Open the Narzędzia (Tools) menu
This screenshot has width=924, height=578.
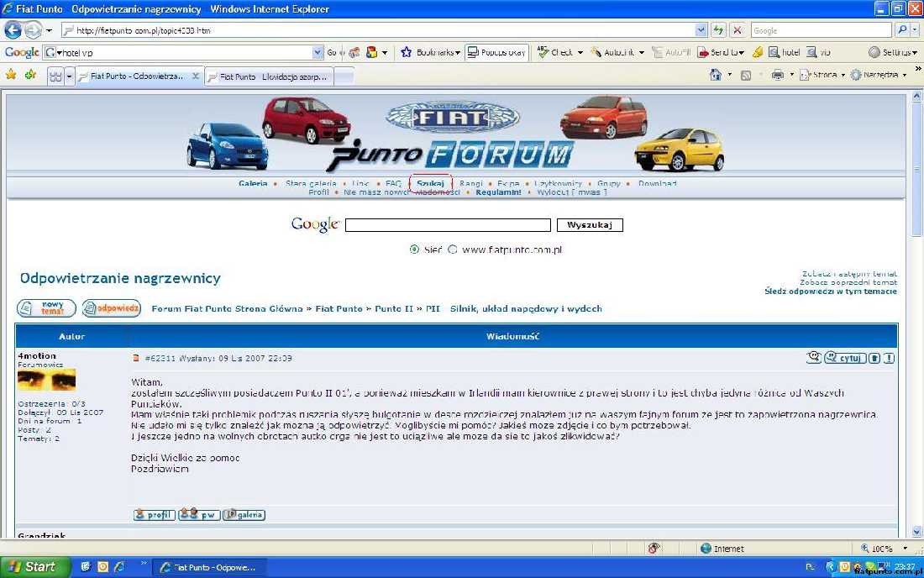879,75
